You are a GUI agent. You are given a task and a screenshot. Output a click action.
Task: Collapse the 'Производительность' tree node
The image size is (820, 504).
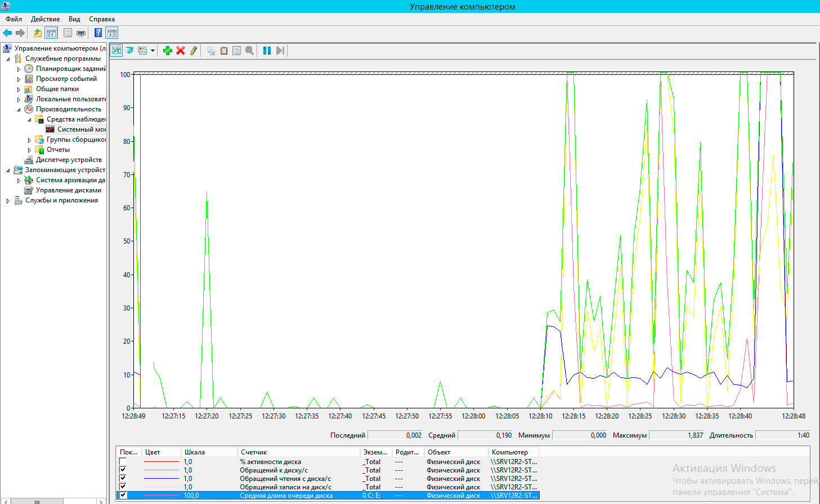pyautogui.click(x=19, y=110)
